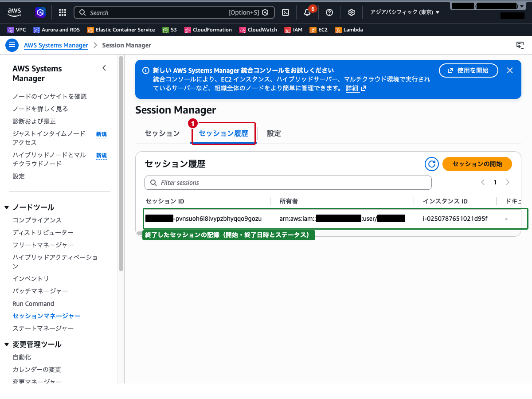Screen dimensions: 532x399
Task: Open カレンダーの変更 in sidebar
Action: pyautogui.click(x=37, y=370)
